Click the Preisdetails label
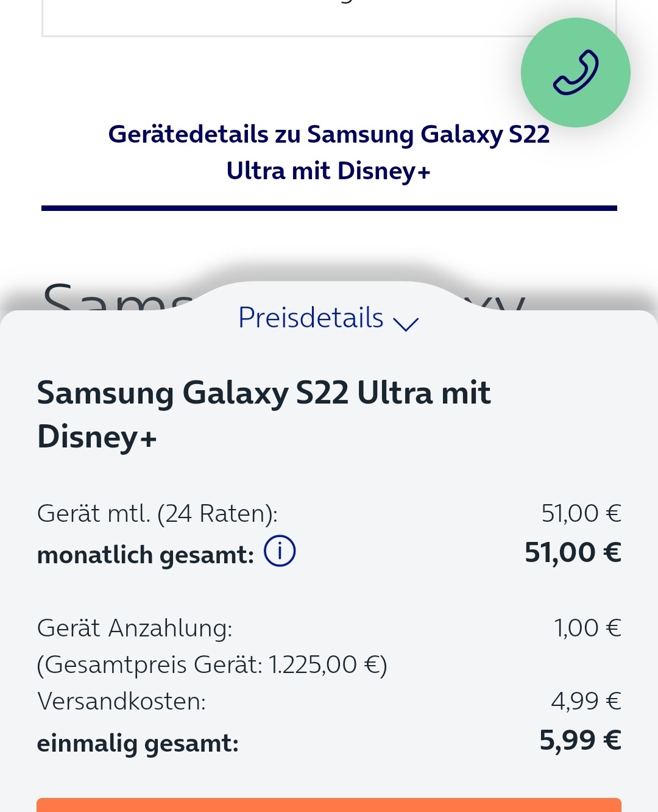This screenshot has height=812, width=658. [311, 318]
